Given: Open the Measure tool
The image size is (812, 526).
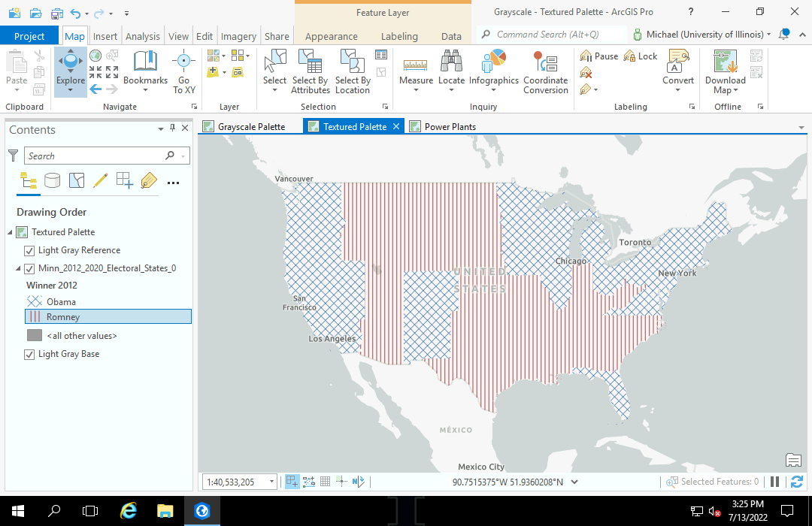Looking at the screenshot, I should pyautogui.click(x=416, y=70).
